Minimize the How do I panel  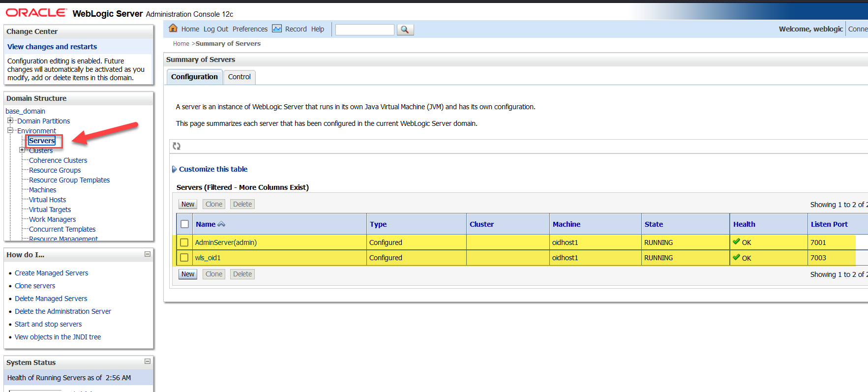click(x=147, y=254)
